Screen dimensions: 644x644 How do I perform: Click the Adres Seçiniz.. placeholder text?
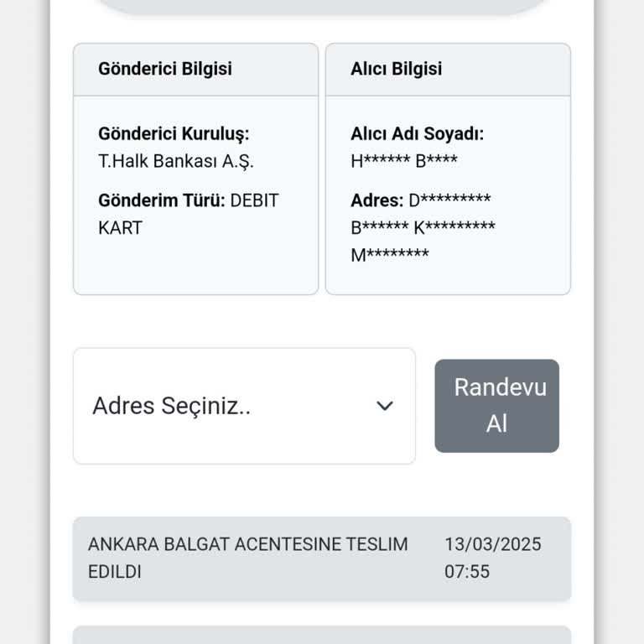coord(172,406)
